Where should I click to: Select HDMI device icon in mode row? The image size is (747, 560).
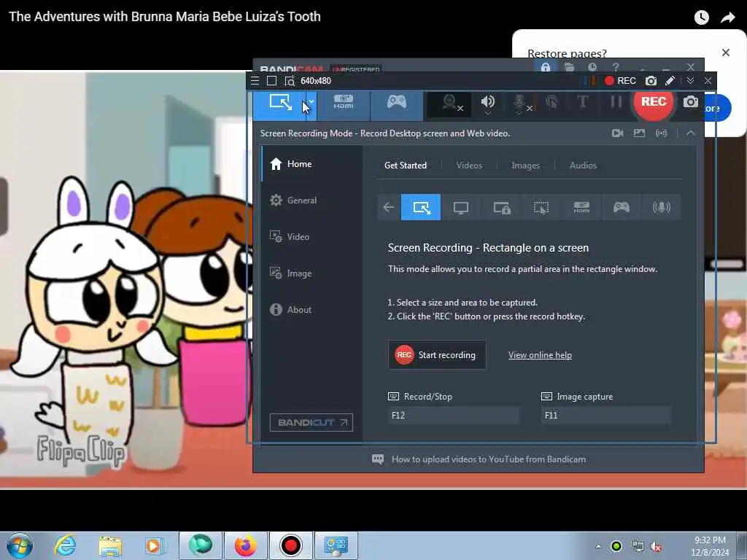point(581,207)
